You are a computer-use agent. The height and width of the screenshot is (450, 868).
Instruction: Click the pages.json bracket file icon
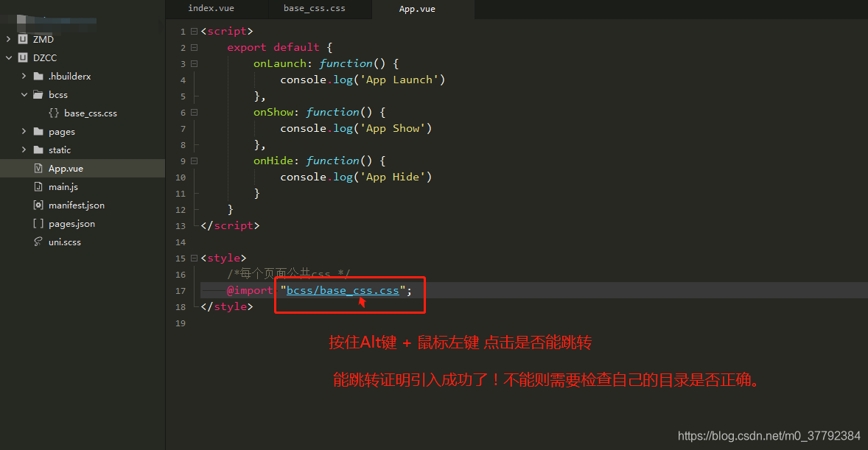(38, 224)
